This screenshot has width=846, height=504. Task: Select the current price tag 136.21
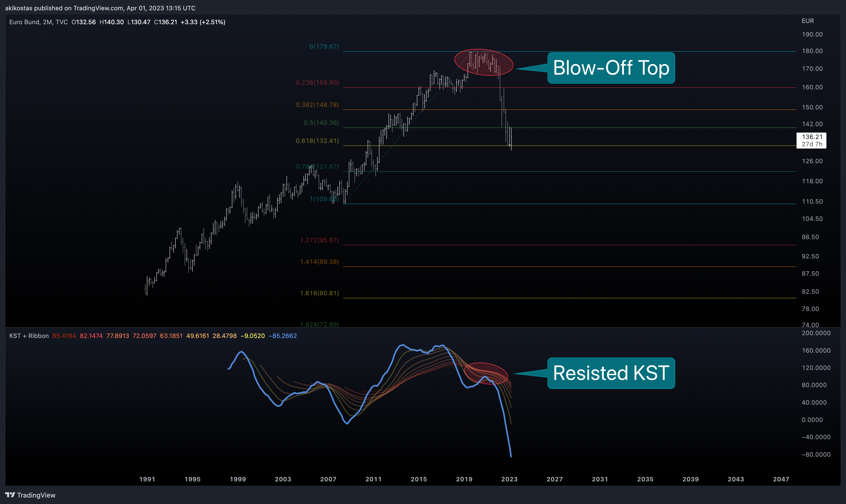coord(812,140)
